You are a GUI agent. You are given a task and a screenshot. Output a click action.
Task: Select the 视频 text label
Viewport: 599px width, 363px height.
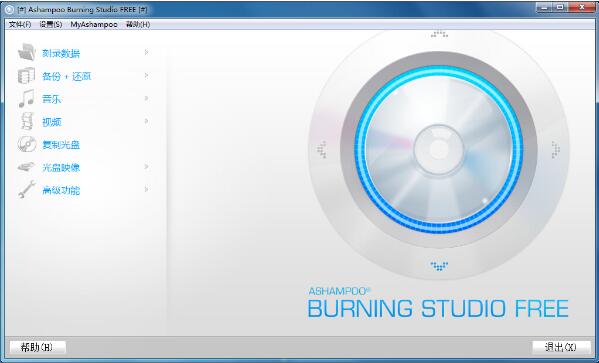click(x=52, y=122)
